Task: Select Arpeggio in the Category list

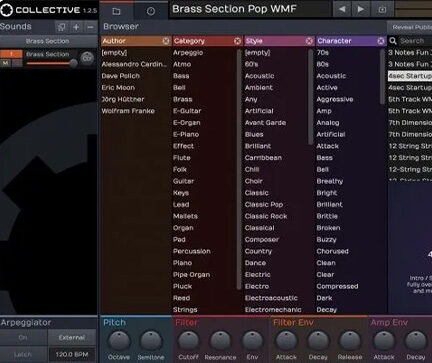Action: [188, 53]
